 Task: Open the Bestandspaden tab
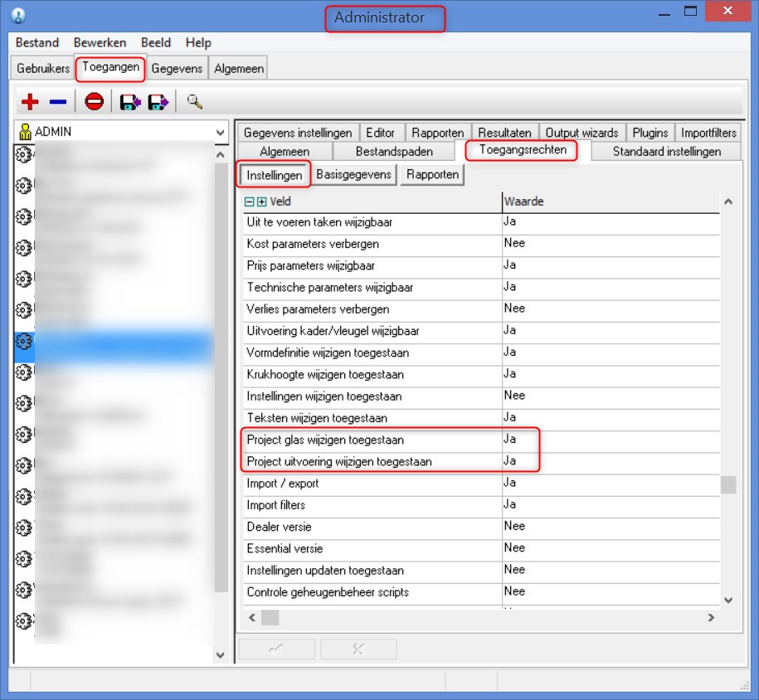click(394, 152)
